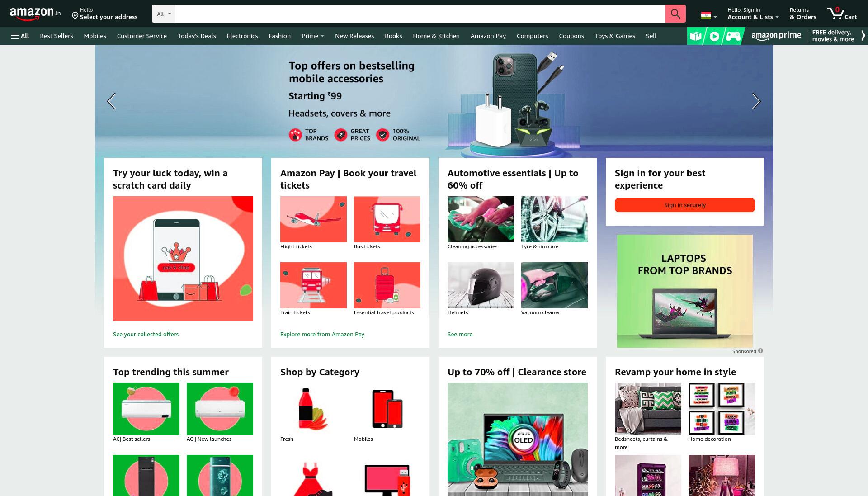
Task: Click the mobile accessories hero banner
Action: click(434, 101)
